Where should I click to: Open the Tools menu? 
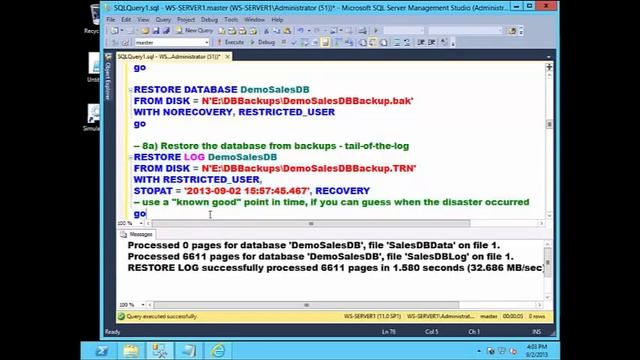231,19
